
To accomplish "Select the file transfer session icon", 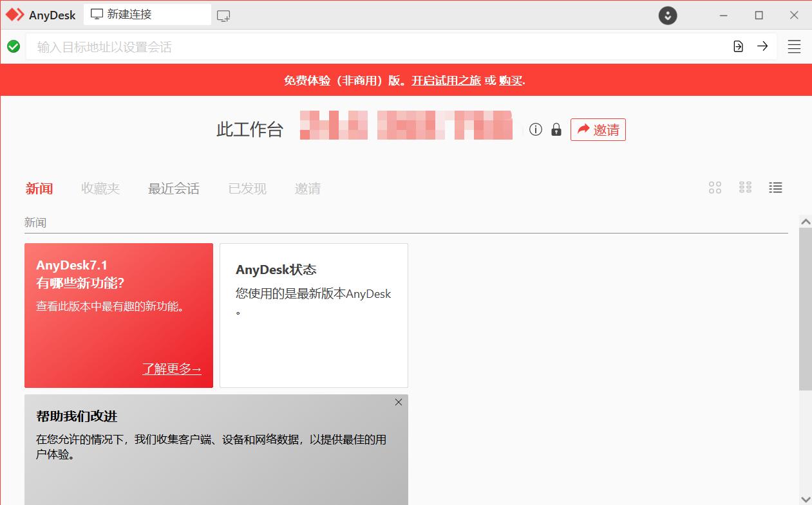I will pos(737,46).
